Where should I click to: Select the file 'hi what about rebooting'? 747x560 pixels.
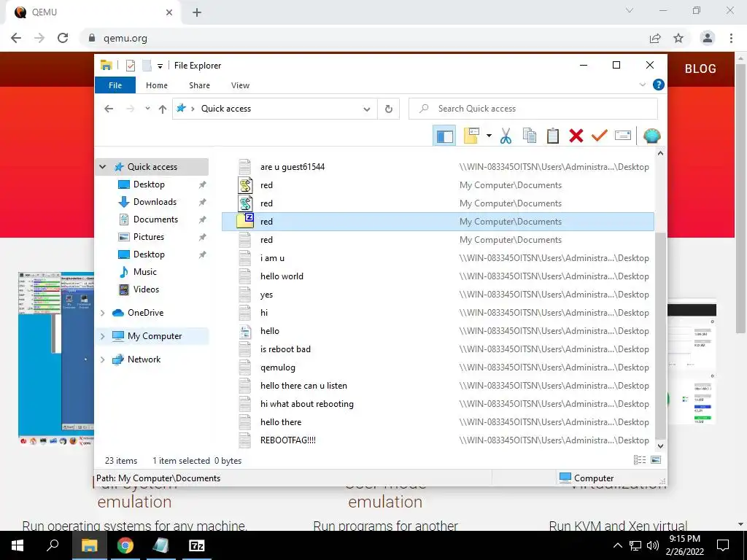coord(438,404)
